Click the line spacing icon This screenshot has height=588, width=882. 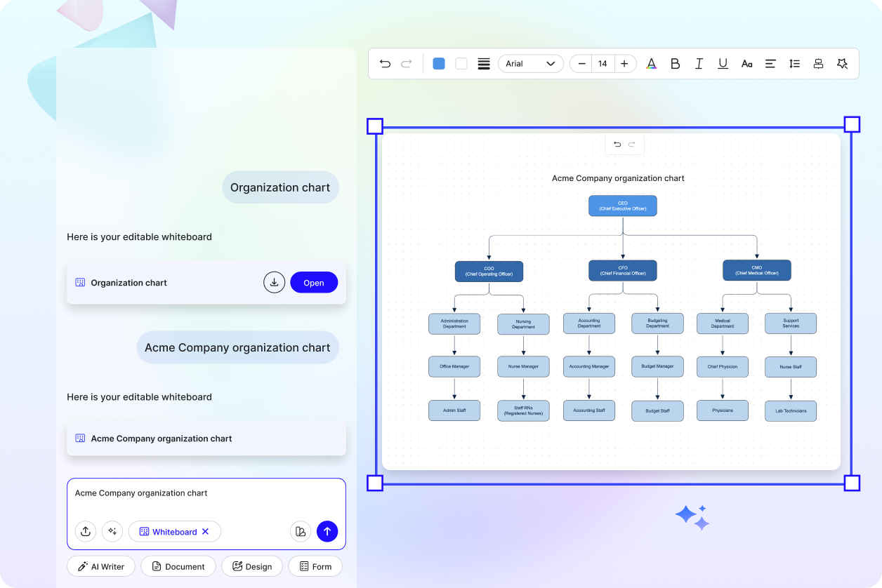pos(794,63)
